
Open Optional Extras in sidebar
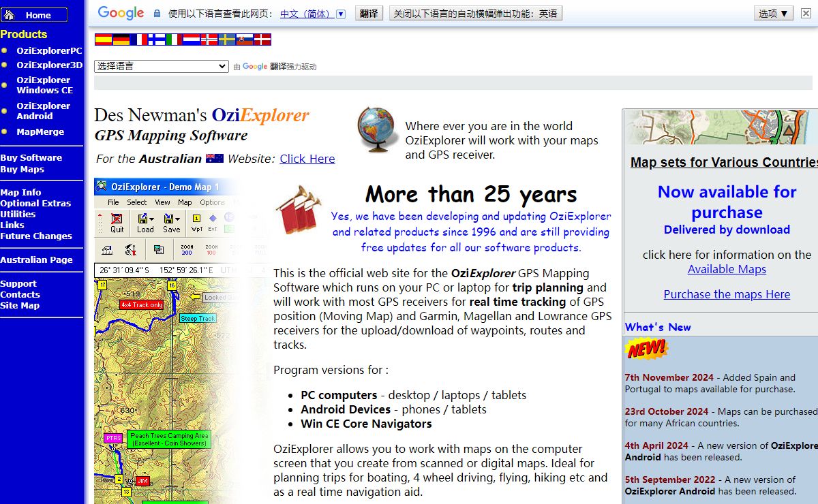35,203
